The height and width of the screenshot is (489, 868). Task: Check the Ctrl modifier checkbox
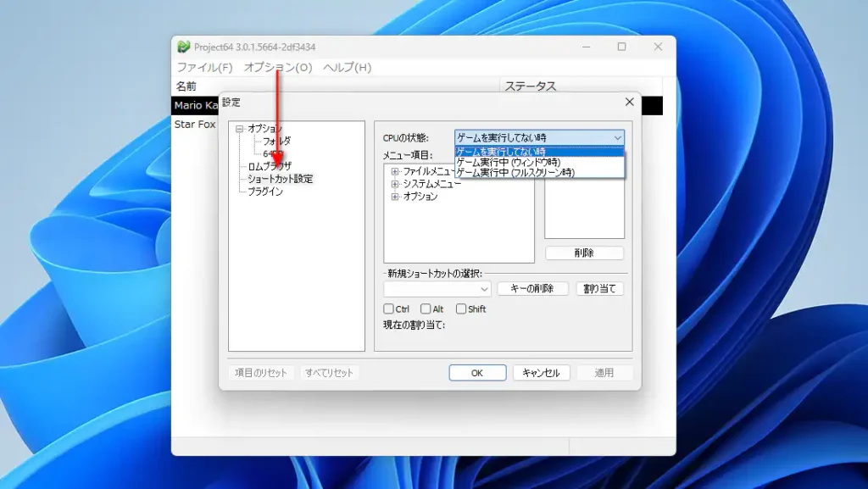pos(389,308)
